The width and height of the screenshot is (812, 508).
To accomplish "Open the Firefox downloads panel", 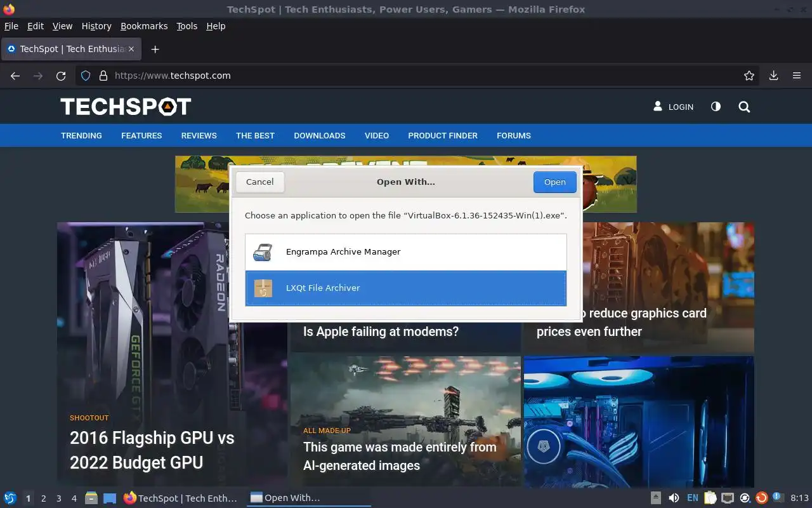I will (773, 76).
